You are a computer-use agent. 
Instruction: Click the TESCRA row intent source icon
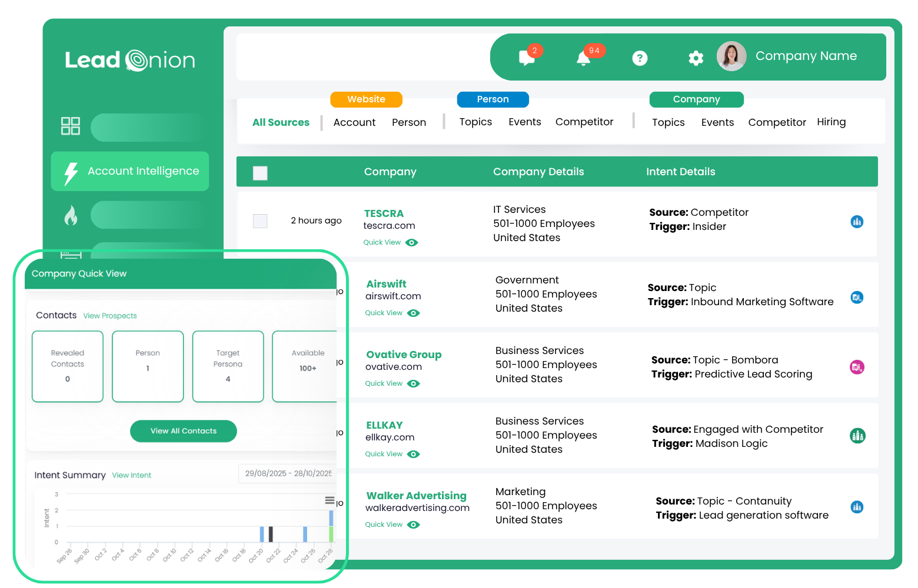[x=857, y=222]
